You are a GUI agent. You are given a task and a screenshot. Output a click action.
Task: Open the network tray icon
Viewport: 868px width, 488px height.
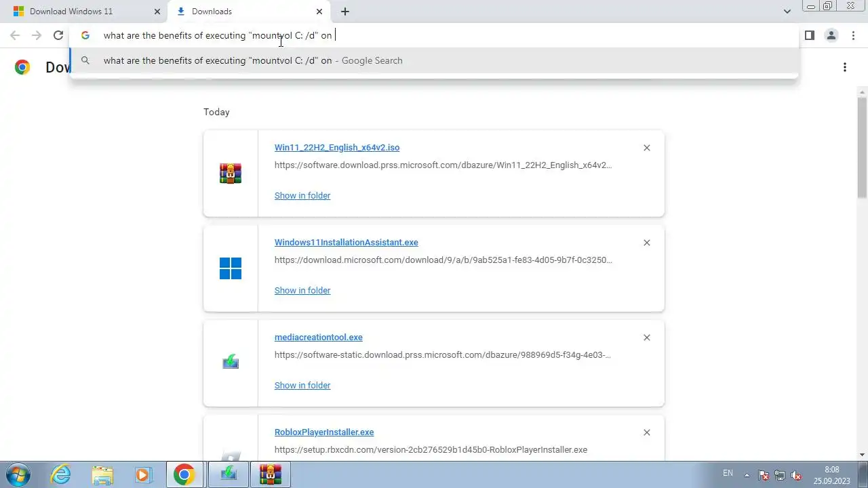[780, 475]
